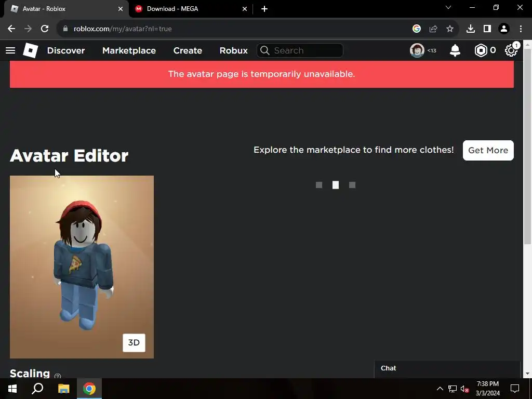Open the avatar profile headshot in navbar

coord(417,50)
